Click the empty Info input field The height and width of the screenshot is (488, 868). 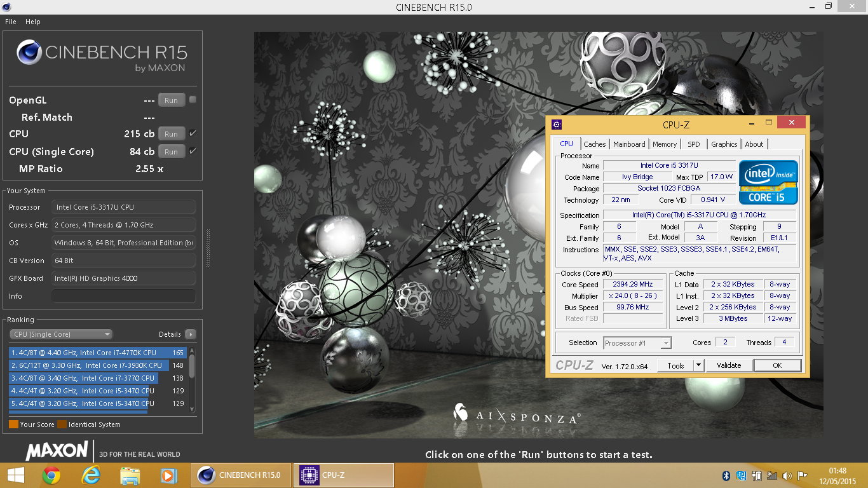coord(124,296)
